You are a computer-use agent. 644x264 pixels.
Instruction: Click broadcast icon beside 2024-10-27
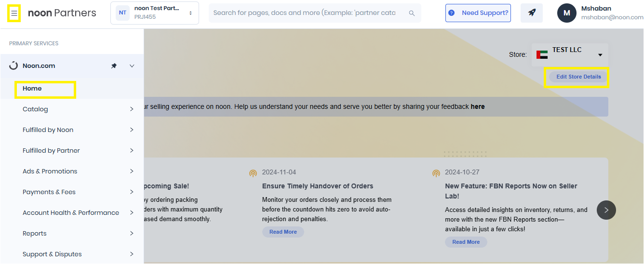point(436,173)
